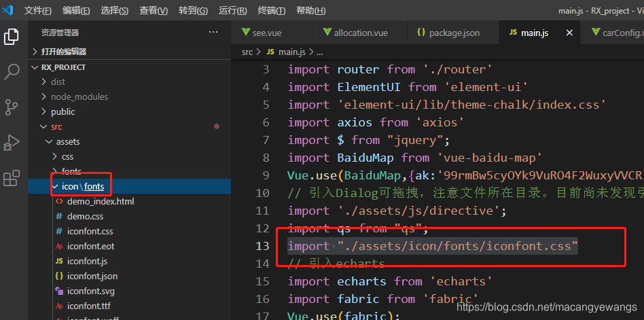This screenshot has height=320, width=644.
Task: Collapse the icon\fonts folder
Action: 129,186
